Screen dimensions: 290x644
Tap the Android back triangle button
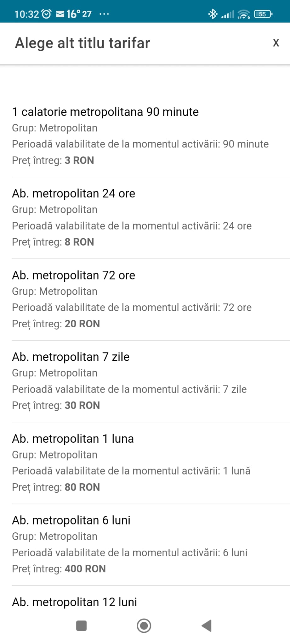click(x=207, y=625)
